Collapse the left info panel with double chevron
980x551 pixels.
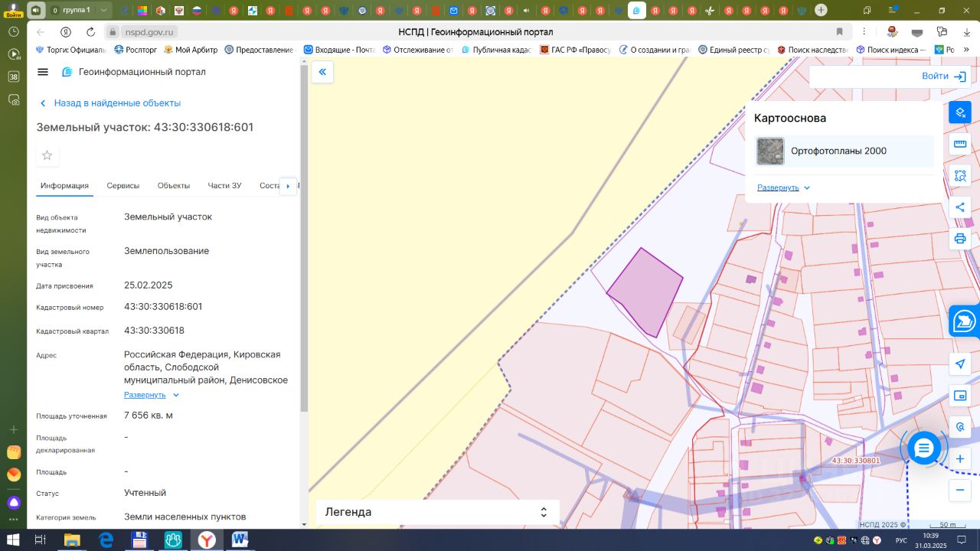tap(322, 72)
